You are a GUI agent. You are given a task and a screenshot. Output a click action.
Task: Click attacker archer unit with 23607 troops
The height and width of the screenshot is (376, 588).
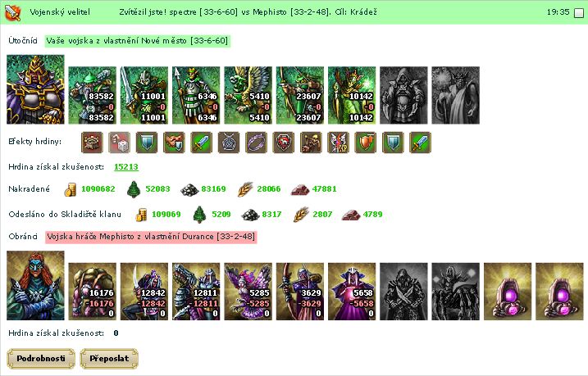point(300,95)
